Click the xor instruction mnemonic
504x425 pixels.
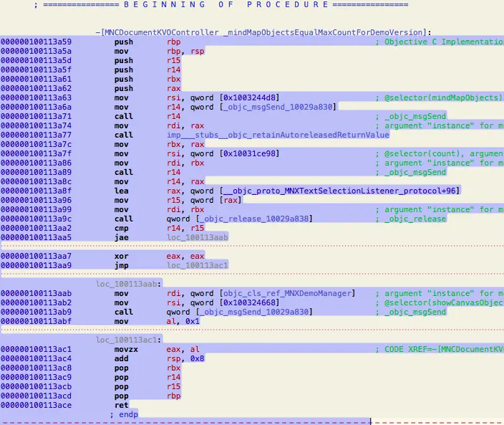[122, 257]
